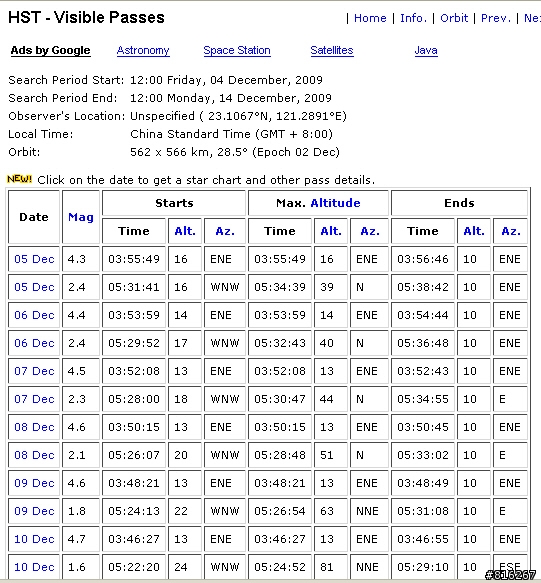The height and width of the screenshot is (583, 541).
Task: Open 09 Dec pass with magnitude 1.8
Action: pos(34,511)
